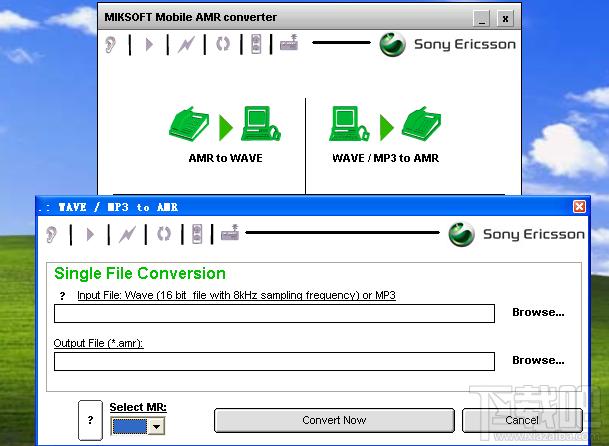Click the mobile phone icon in the dialog toolbar
The image size is (609, 446).
click(x=197, y=234)
